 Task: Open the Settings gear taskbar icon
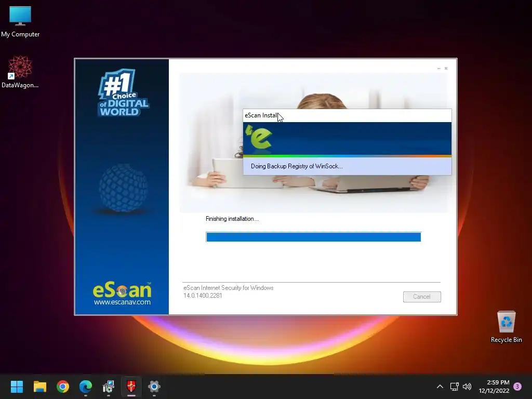(x=154, y=387)
